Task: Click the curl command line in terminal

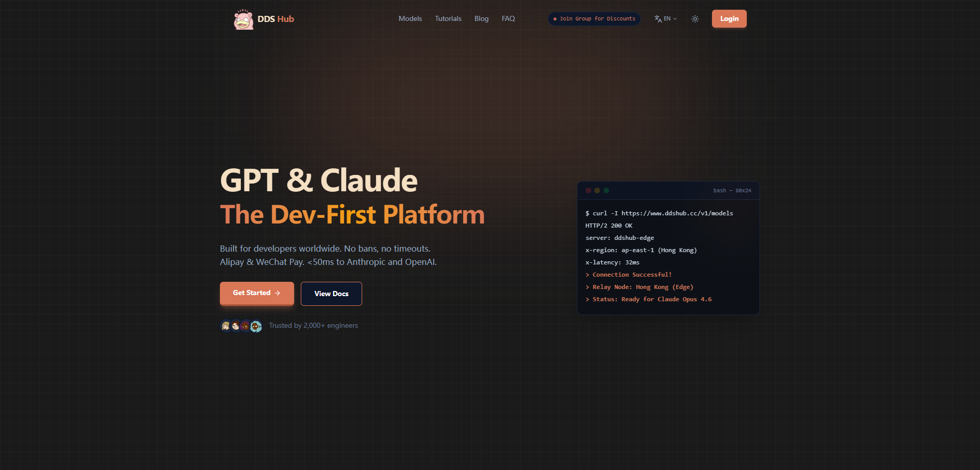Action: (659, 213)
